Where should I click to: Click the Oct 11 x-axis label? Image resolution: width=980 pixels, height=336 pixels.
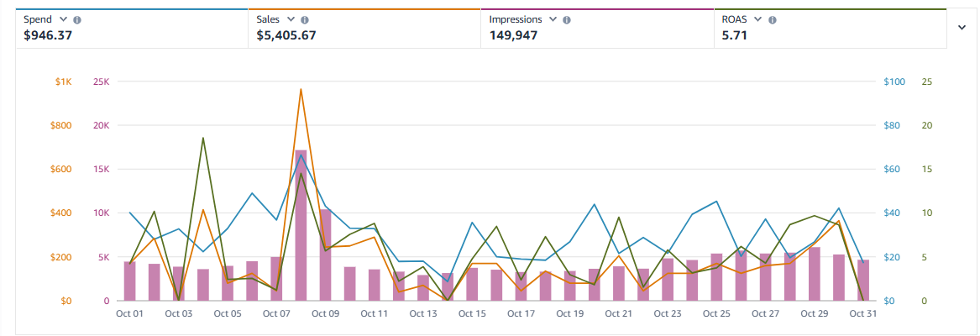point(375,312)
